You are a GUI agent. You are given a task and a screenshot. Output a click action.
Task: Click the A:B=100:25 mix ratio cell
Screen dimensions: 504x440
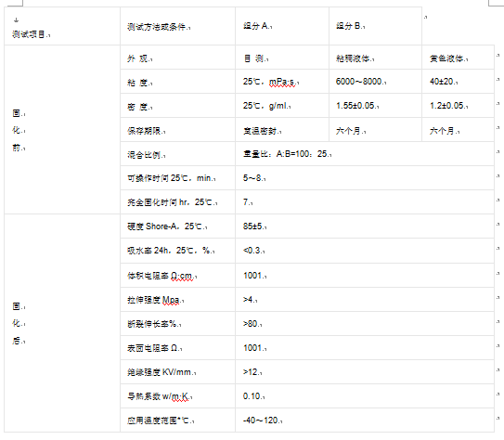coord(365,154)
